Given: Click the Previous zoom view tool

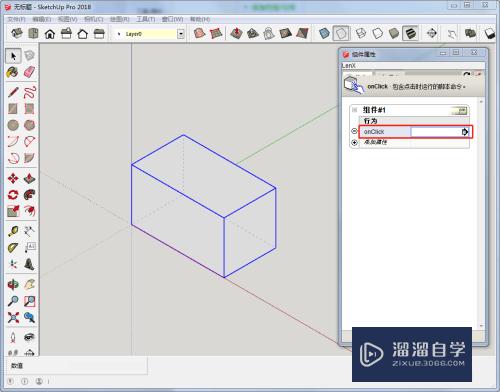Looking at the screenshot, I should point(29,317).
